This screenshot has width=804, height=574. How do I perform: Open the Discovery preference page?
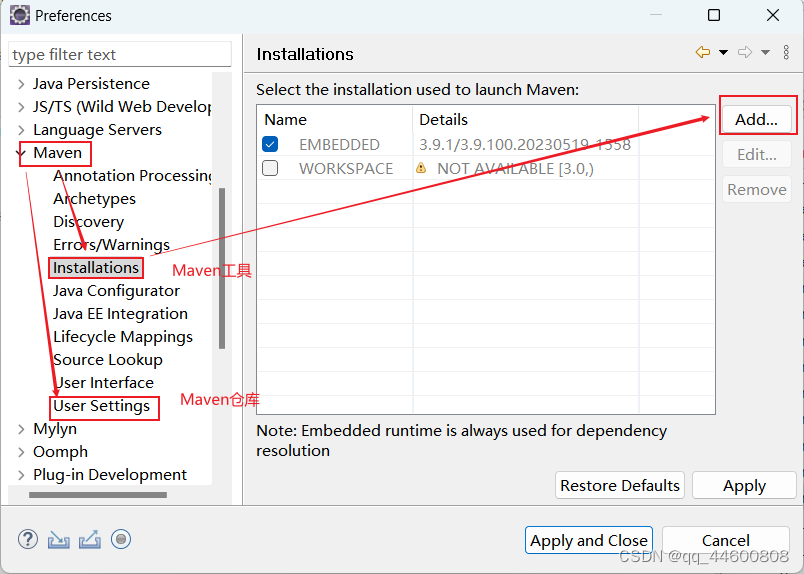[x=89, y=222]
